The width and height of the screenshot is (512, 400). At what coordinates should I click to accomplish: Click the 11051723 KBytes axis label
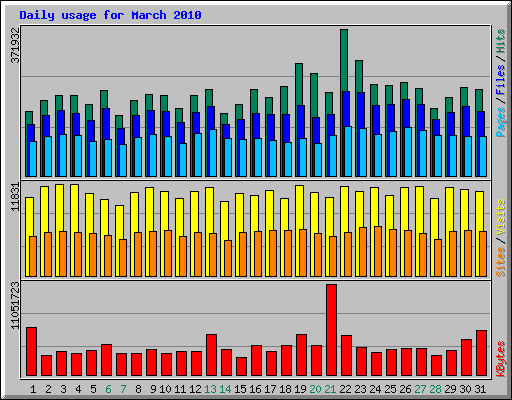click(x=16, y=305)
